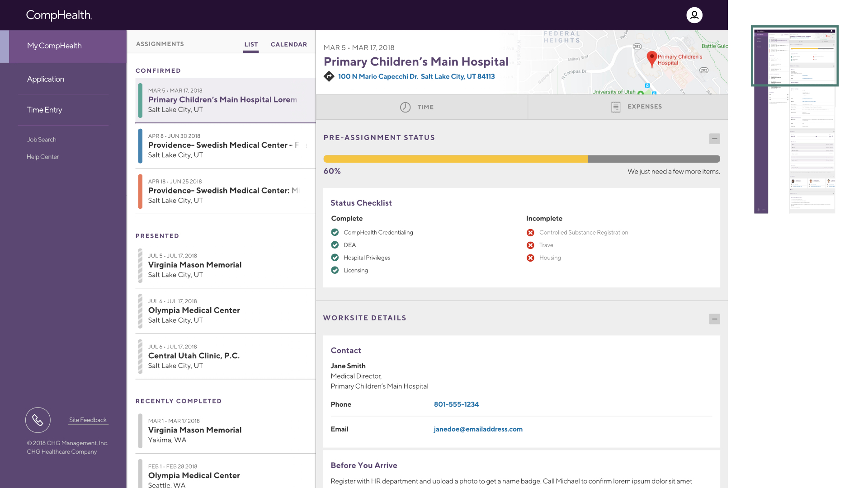Click the phone number 801-555-1234
This screenshot has height=488, width=868.
coord(456,404)
